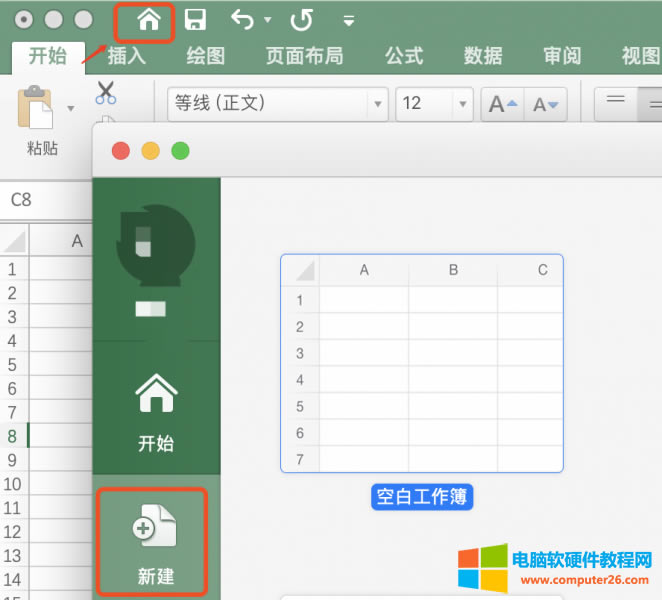
Task: Open the 公式 ribbon tab
Action: point(404,56)
